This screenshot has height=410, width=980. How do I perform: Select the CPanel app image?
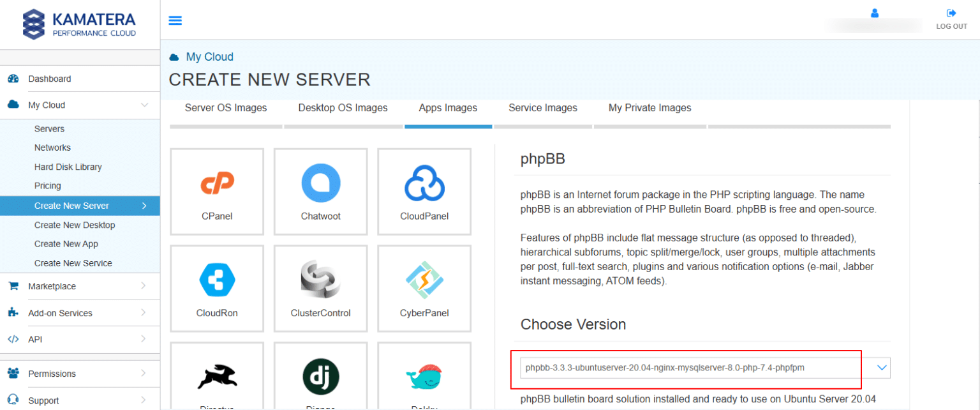coord(217,192)
